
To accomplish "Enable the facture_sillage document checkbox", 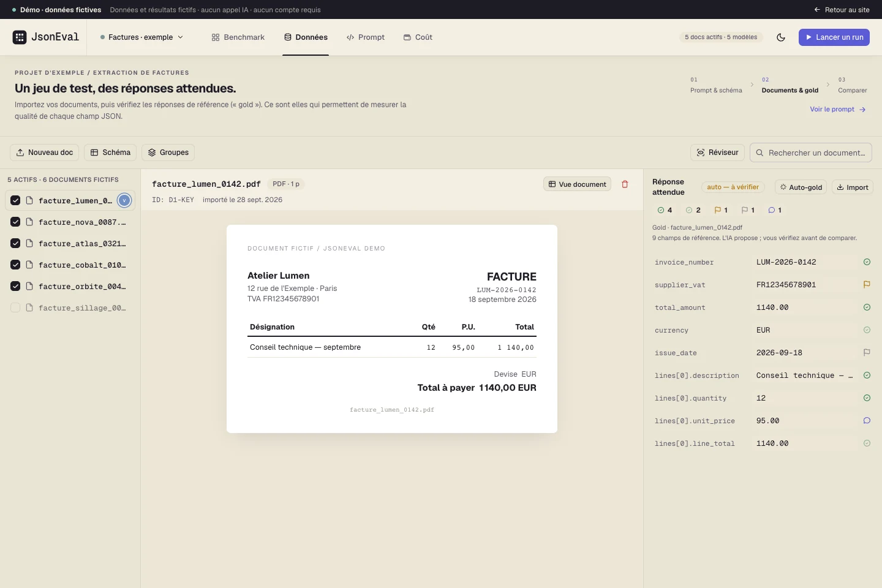I will pos(15,307).
